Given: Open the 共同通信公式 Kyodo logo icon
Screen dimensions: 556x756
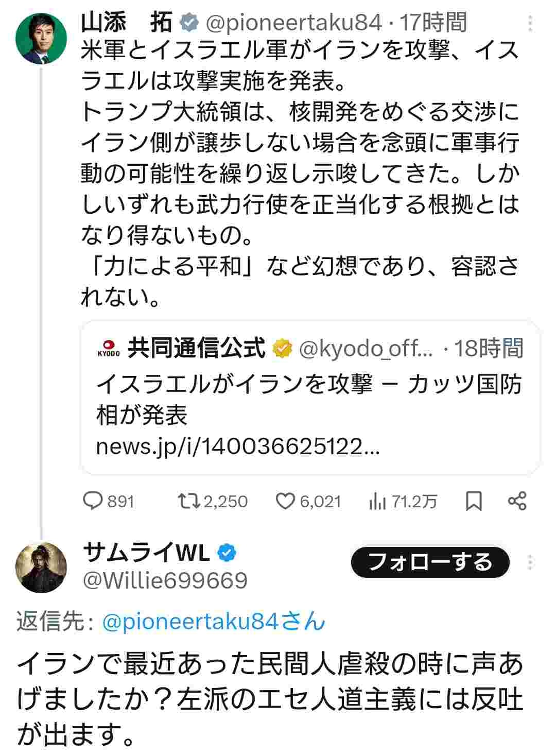Looking at the screenshot, I should 109,348.
